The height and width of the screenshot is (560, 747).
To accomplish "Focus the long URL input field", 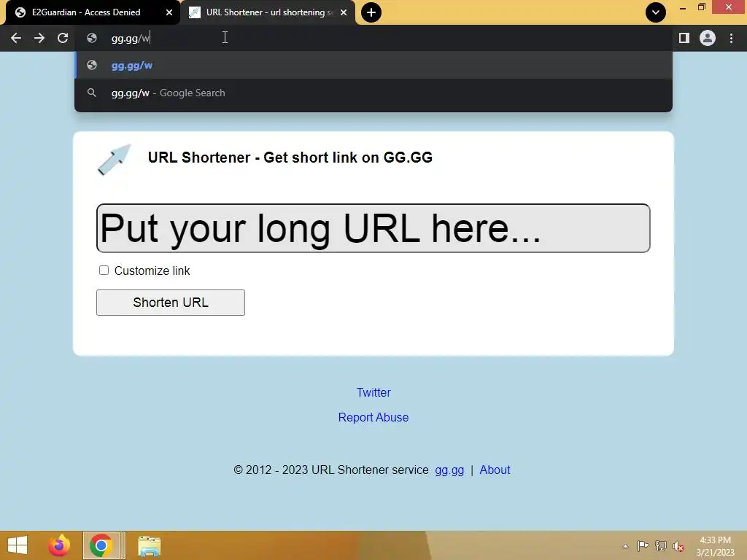I will [373, 228].
